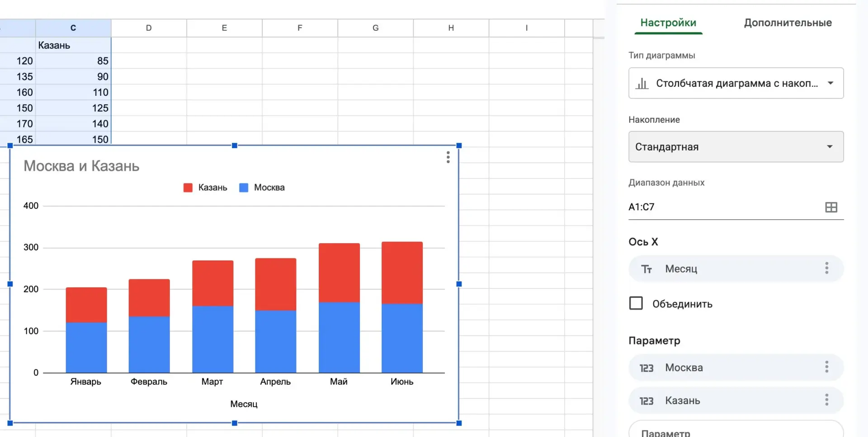Image resolution: width=868 pixels, height=437 pixels.
Task: Expand the Тип диаграммы dropdown
Action: tap(736, 83)
